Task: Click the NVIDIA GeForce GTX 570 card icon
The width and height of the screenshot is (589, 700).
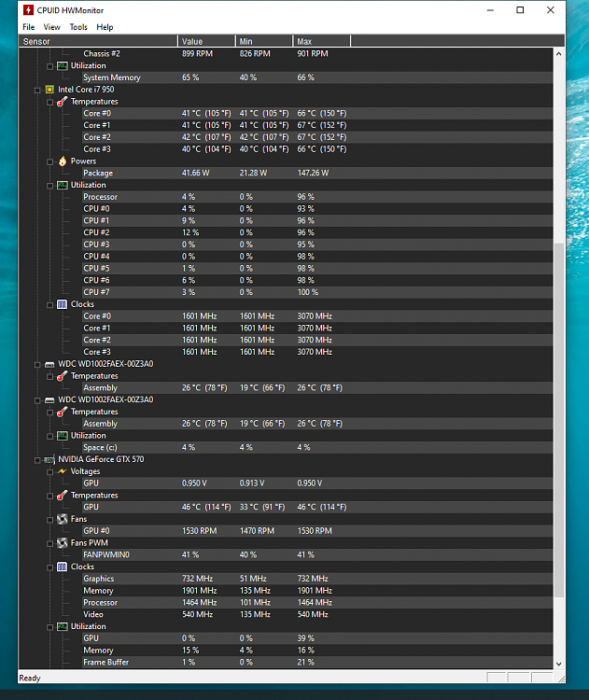Action: (49, 459)
